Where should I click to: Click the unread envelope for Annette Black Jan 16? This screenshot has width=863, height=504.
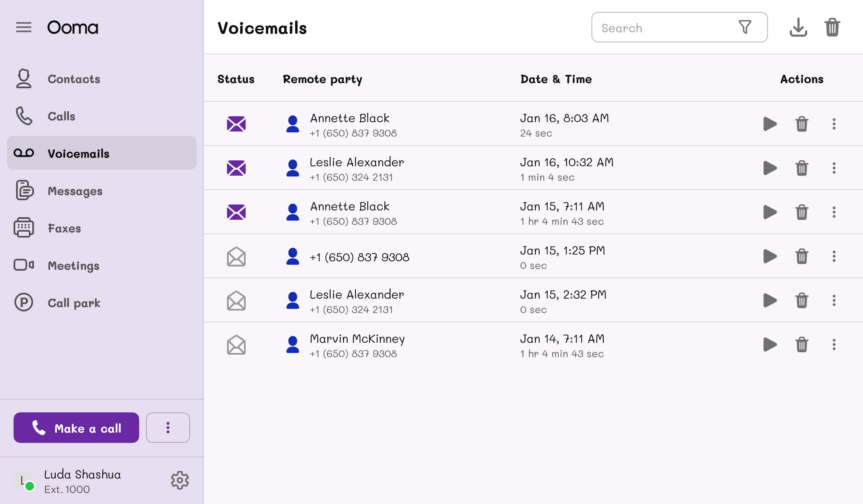(236, 124)
